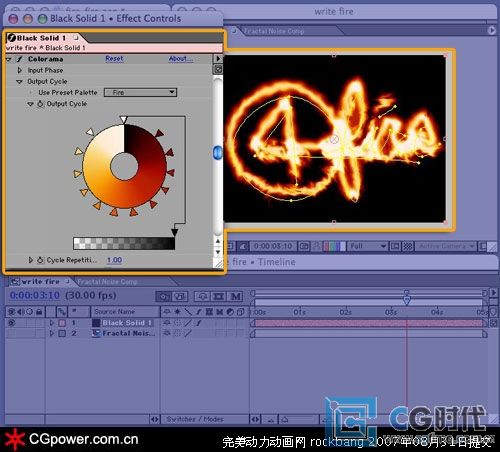Collapse the Output Cycle color wheel property
The image size is (500, 452).
click(x=30, y=104)
